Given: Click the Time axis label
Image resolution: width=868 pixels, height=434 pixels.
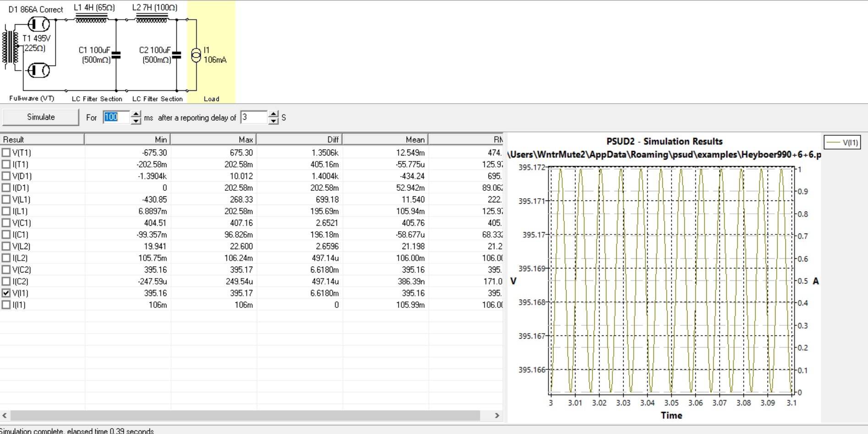Looking at the screenshot, I should coord(671,415).
